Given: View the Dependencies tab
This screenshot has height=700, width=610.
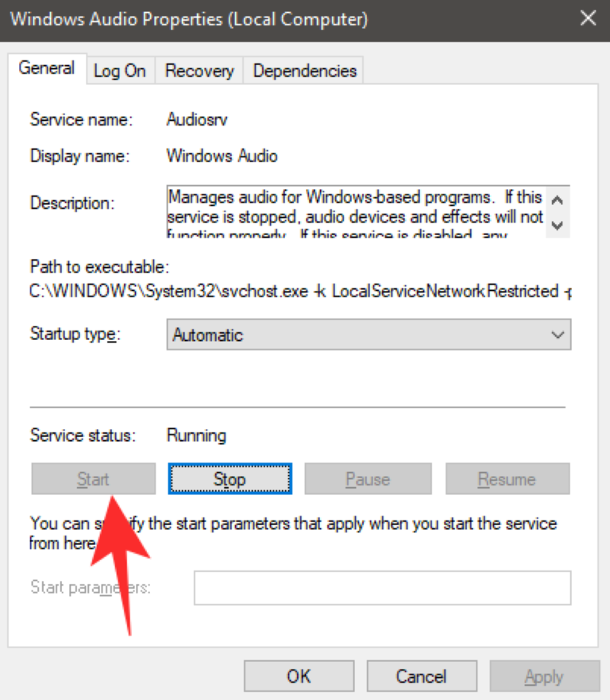Looking at the screenshot, I should click(304, 71).
